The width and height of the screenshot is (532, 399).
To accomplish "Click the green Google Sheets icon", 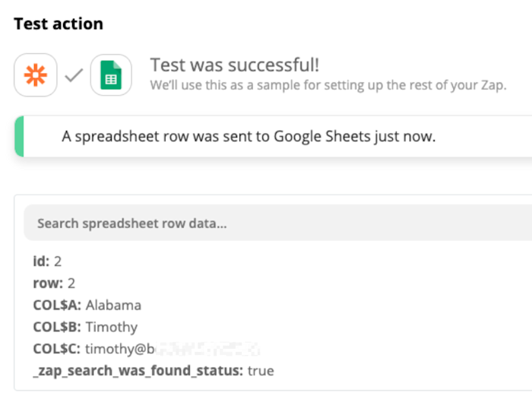I will pyautogui.click(x=111, y=75).
